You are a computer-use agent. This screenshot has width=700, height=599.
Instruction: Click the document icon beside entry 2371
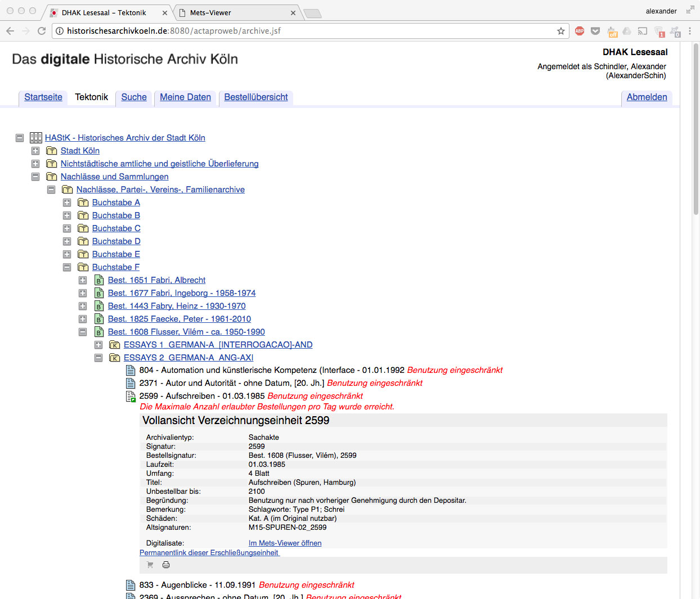coord(131,383)
